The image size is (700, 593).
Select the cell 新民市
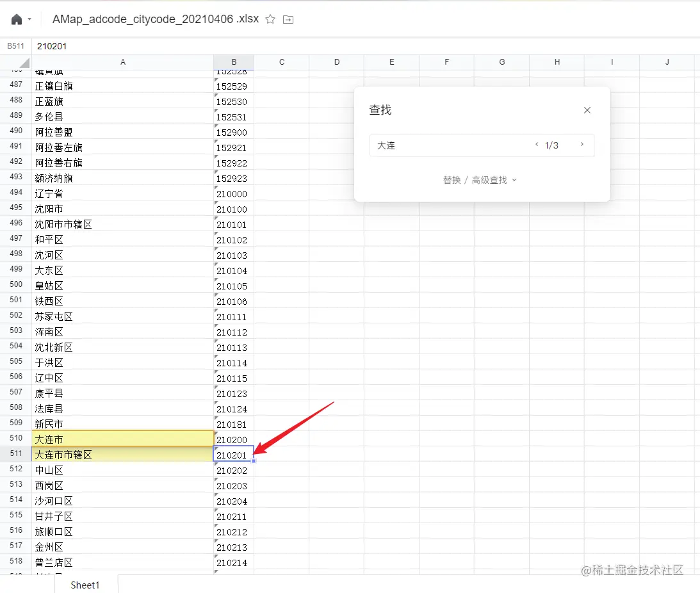[123, 424]
